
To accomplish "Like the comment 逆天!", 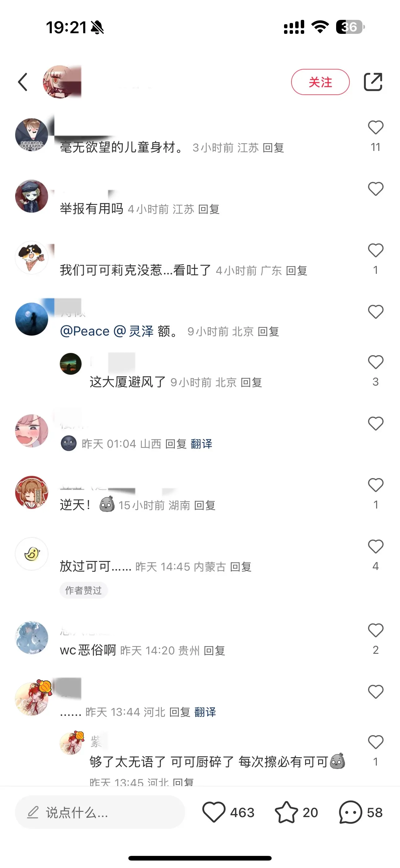I will pos(376,485).
